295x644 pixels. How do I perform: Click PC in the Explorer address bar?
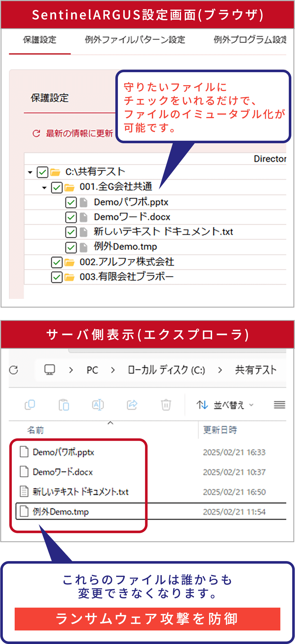[92, 370]
